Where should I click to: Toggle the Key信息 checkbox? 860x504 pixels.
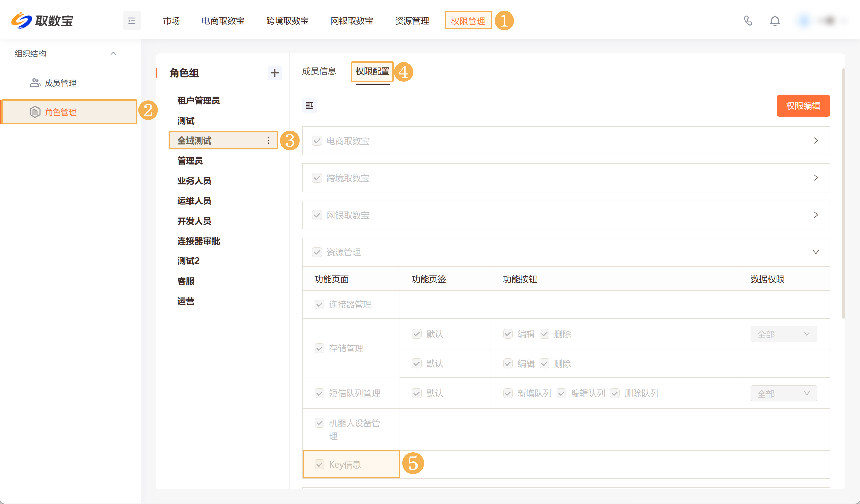(x=320, y=464)
